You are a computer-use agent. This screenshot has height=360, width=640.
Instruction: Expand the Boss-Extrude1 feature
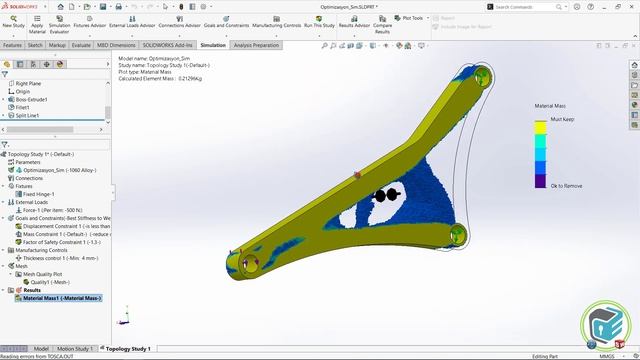click(3, 100)
